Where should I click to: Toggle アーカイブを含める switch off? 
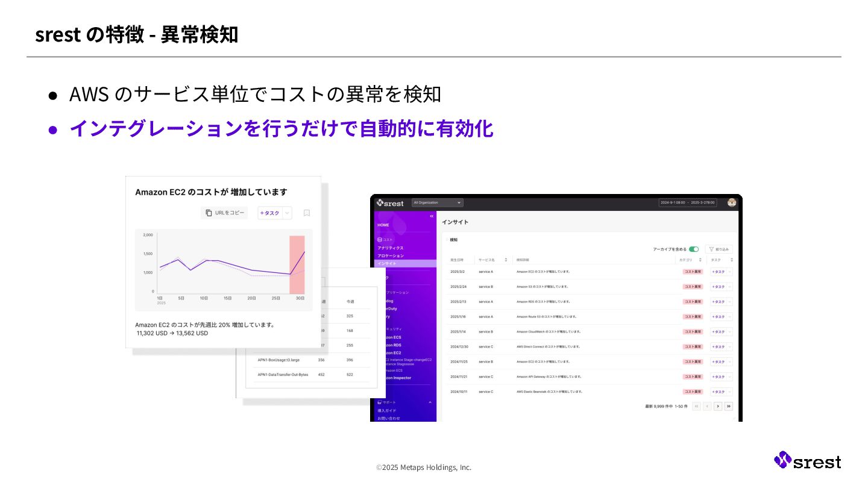coord(694,249)
